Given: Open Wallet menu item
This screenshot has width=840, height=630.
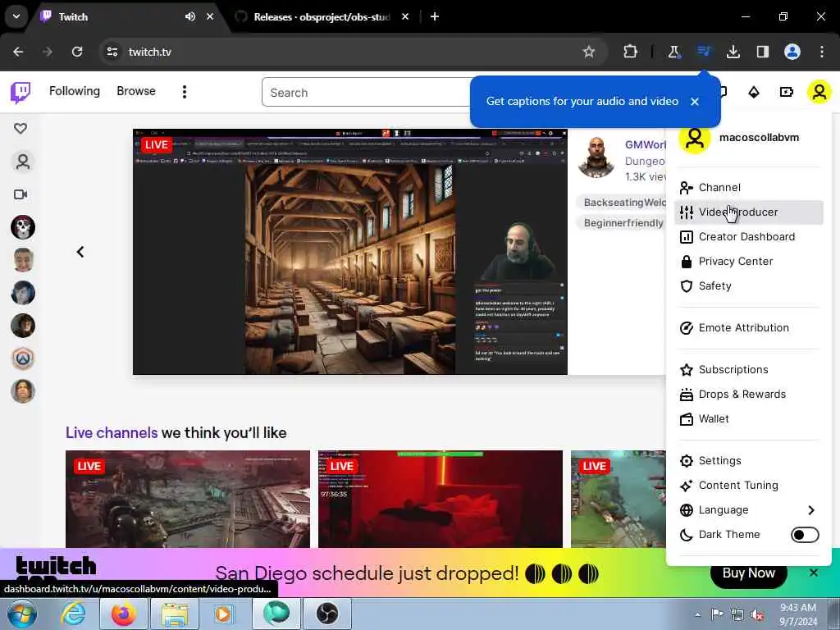Looking at the screenshot, I should [x=748, y=419].
